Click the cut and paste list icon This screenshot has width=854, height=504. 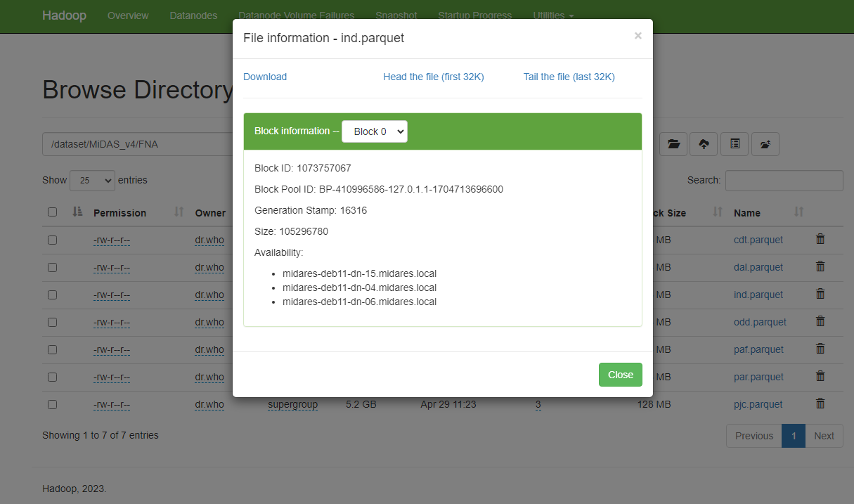[x=735, y=144]
